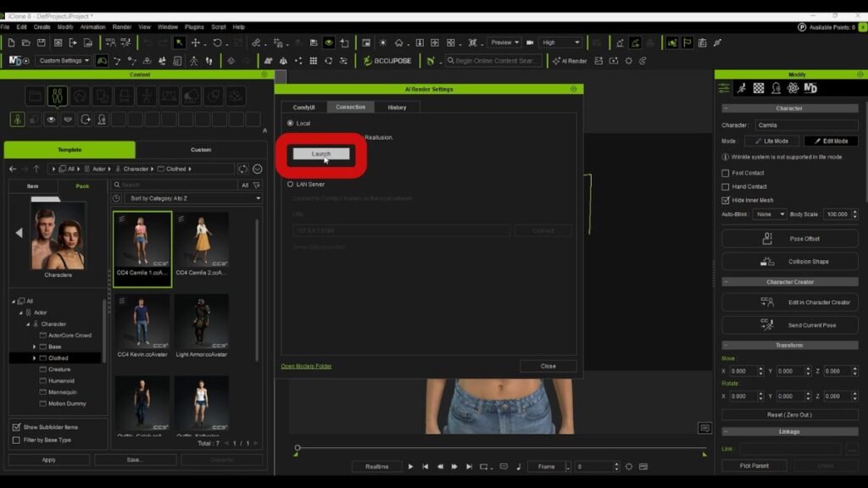Switch to the Custom content tab

pos(201,150)
